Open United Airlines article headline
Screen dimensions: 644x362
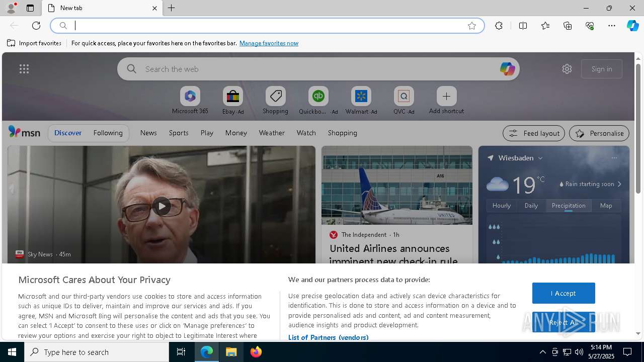(x=393, y=255)
